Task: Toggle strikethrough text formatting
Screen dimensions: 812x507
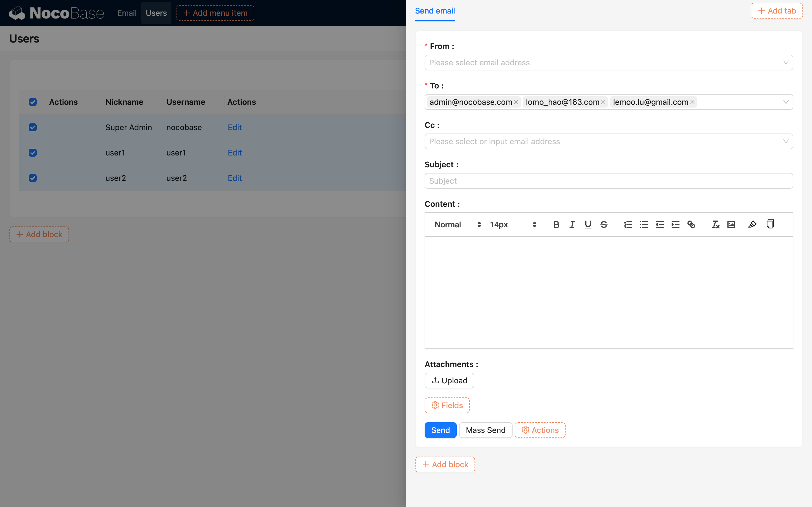Action: pos(604,224)
